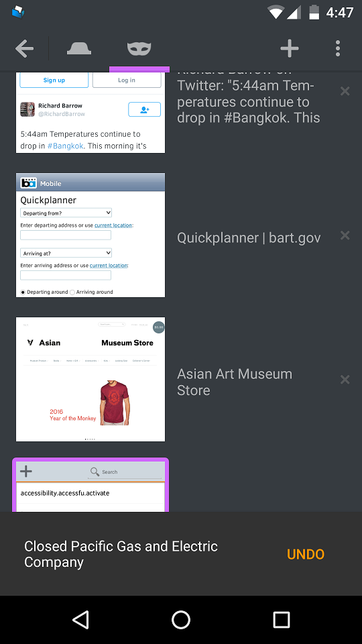Select the Richard Barrow tweet tab title

[248, 99]
